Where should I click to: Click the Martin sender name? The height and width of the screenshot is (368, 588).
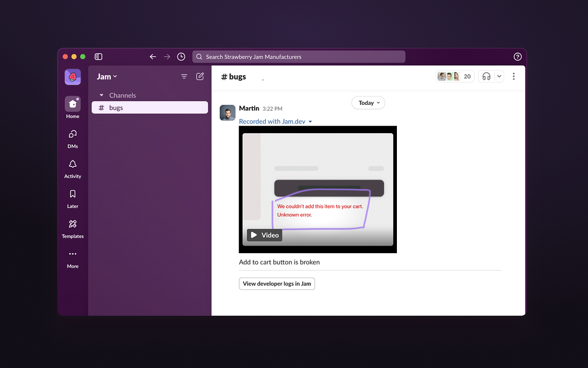pyautogui.click(x=249, y=108)
